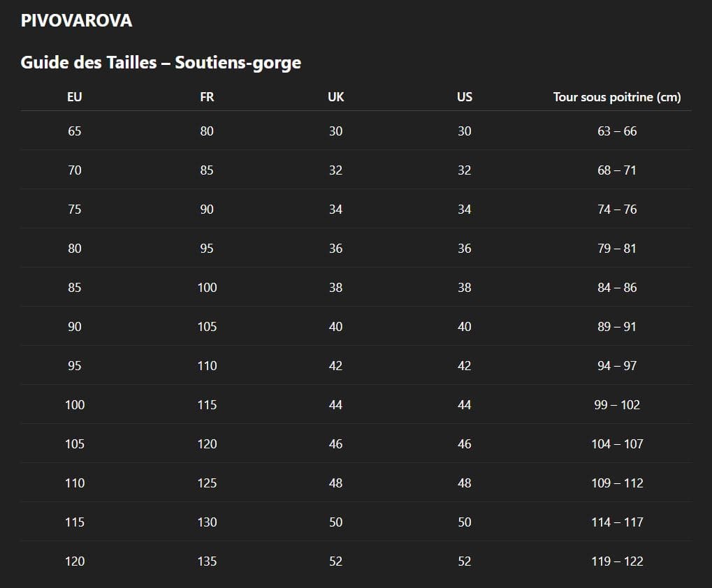This screenshot has width=712, height=588.
Task: Select the US size 36 cell
Action: [x=465, y=249]
